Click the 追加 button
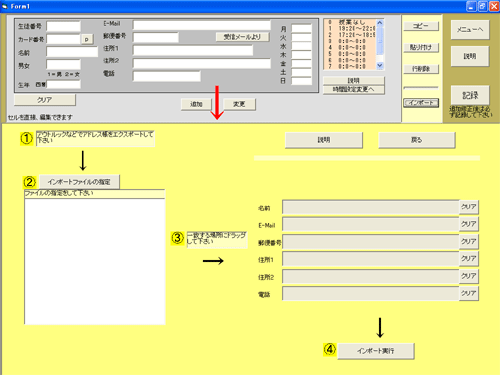The width and height of the screenshot is (500, 375). pyautogui.click(x=196, y=104)
